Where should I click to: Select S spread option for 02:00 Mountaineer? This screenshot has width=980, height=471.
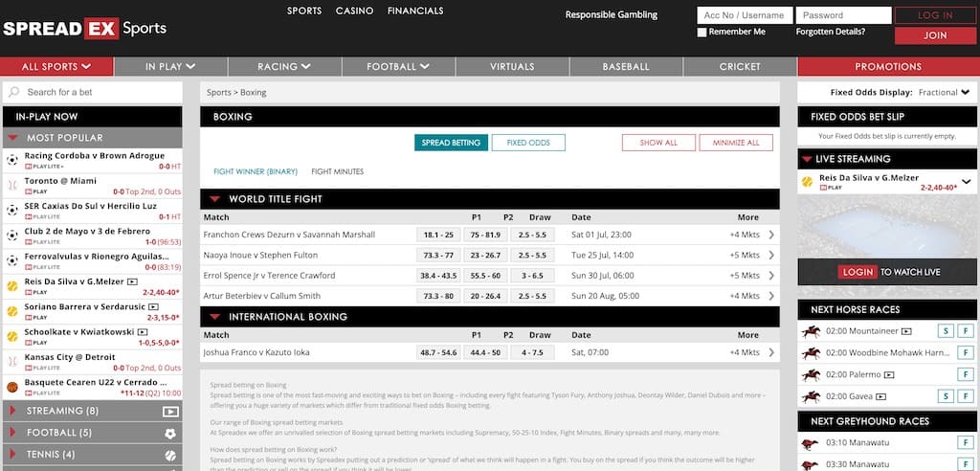pos(946,331)
